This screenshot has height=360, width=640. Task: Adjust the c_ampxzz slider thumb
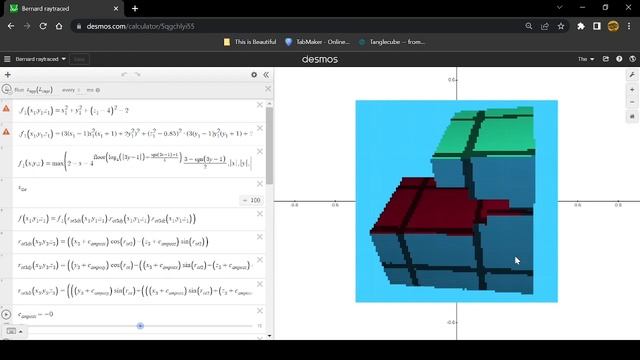click(140, 326)
